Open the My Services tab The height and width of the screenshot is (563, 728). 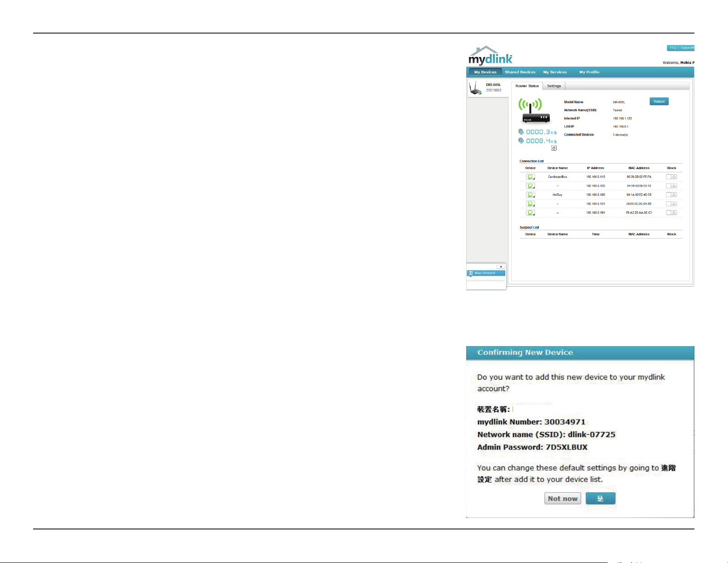point(555,72)
